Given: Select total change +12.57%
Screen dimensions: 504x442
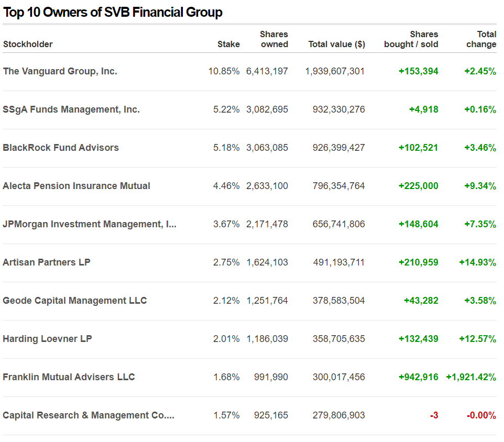Looking at the screenshot, I should pos(478,339).
